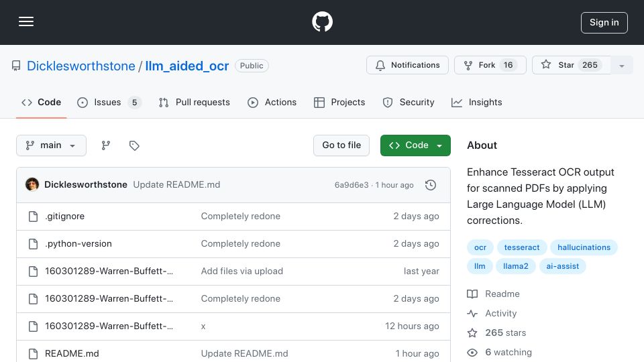The width and height of the screenshot is (644, 362).
Task: Open commit hash 6a9d6e3
Action: click(x=352, y=185)
